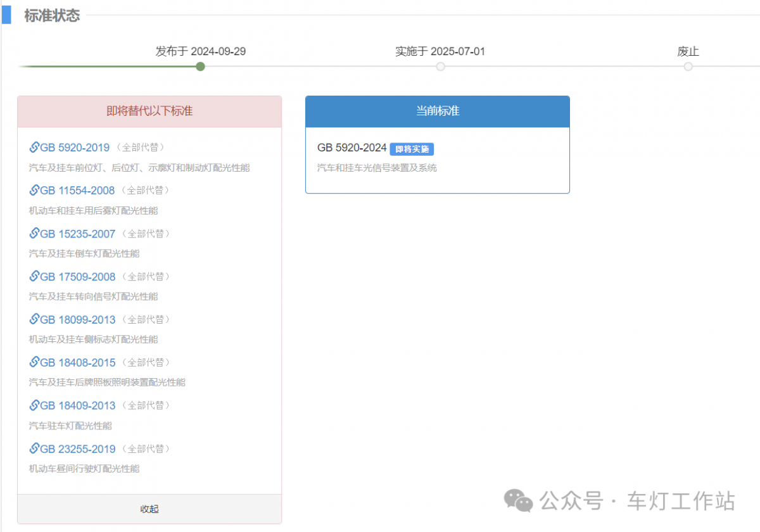760x532 pixels.
Task: Click the link icon next to GB 11554-2008
Action: pyautogui.click(x=34, y=190)
